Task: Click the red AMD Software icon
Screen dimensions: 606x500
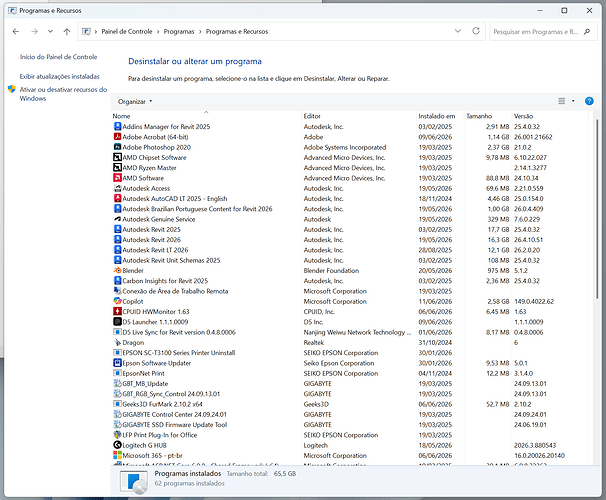Action: pyautogui.click(x=117, y=178)
